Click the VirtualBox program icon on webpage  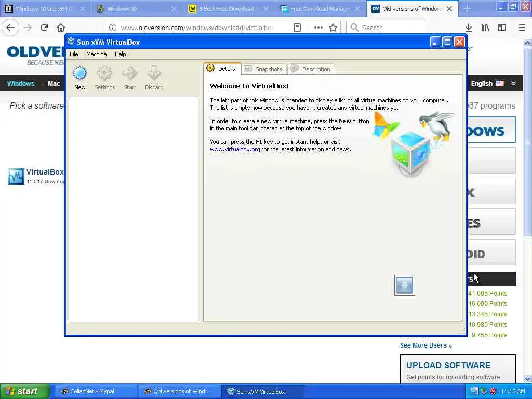click(x=16, y=177)
